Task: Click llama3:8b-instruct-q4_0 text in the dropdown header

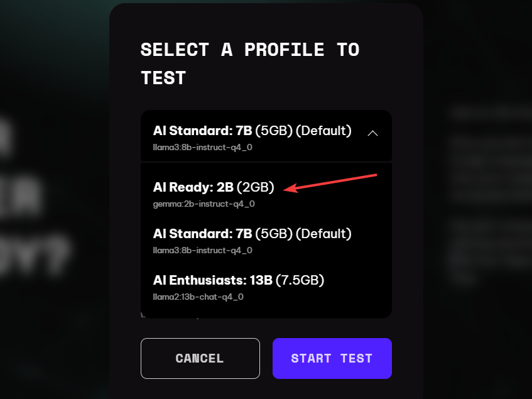Action: coord(202,147)
